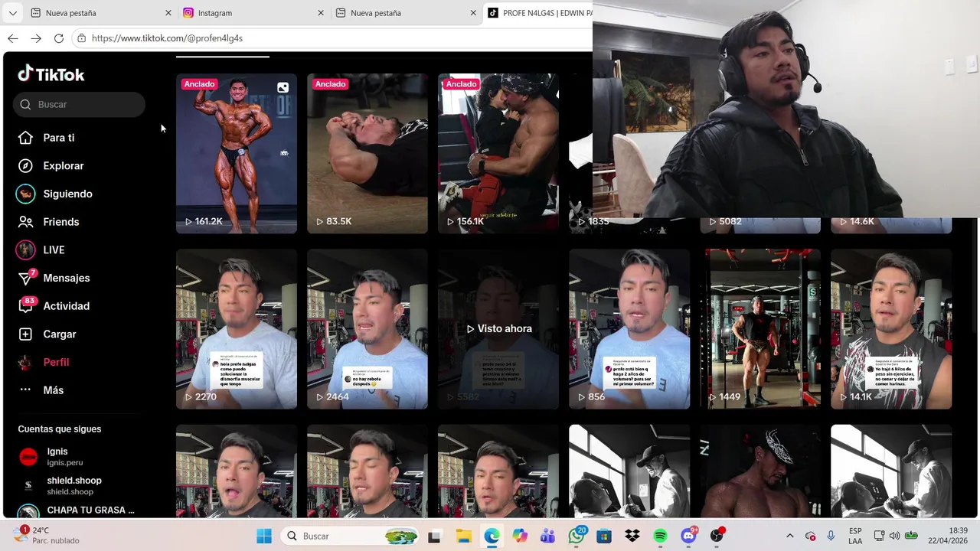Open the volume control in tray
This screenshot has height=551, width=980.
[x=894, y=536]
